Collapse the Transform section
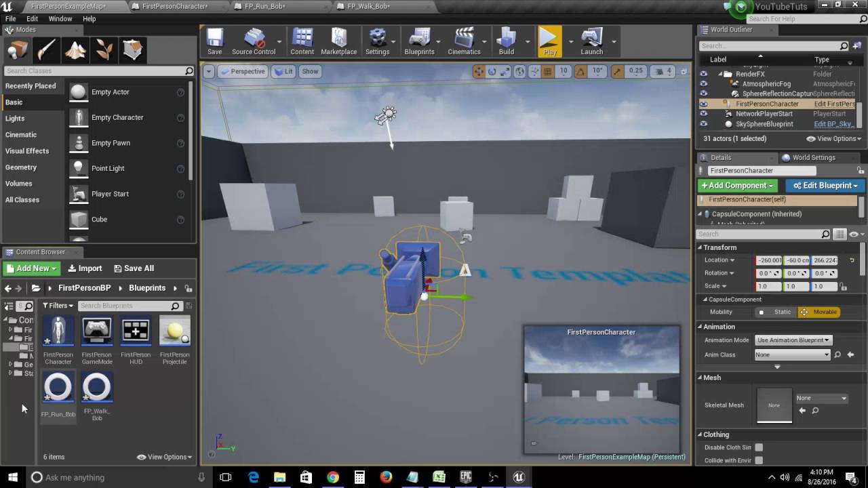The width and height of the screenshot is (868, 488). pos(701,247)
